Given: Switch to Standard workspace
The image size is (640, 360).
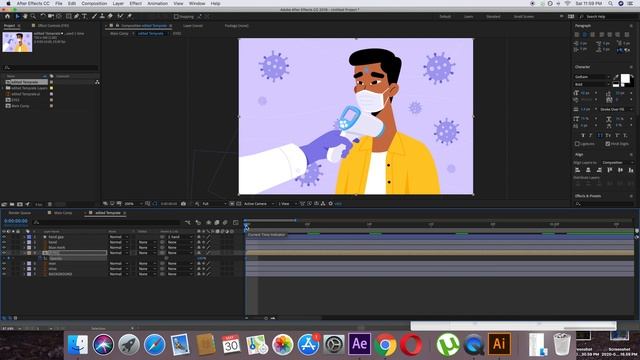Looking at the screenshot, I should pyautogui.click(x=493, y=16).
